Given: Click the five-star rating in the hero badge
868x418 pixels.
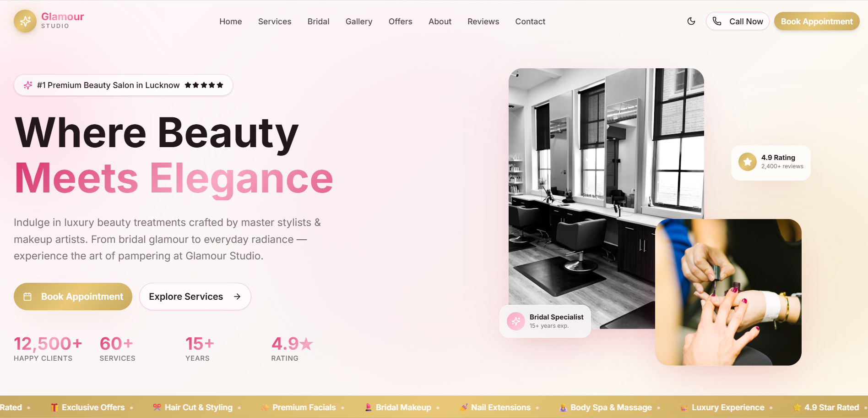Looking at the screenshot, I should (x=204, y=85).
